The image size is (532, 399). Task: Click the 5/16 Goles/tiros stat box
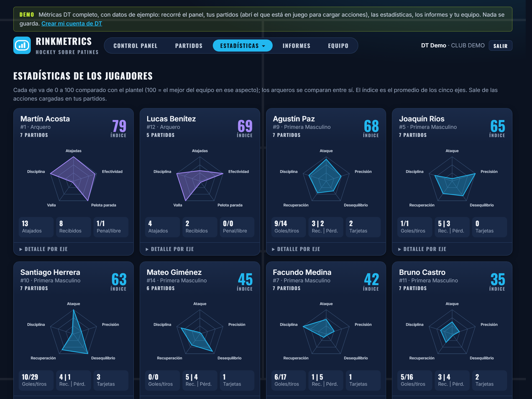point(415,380)
